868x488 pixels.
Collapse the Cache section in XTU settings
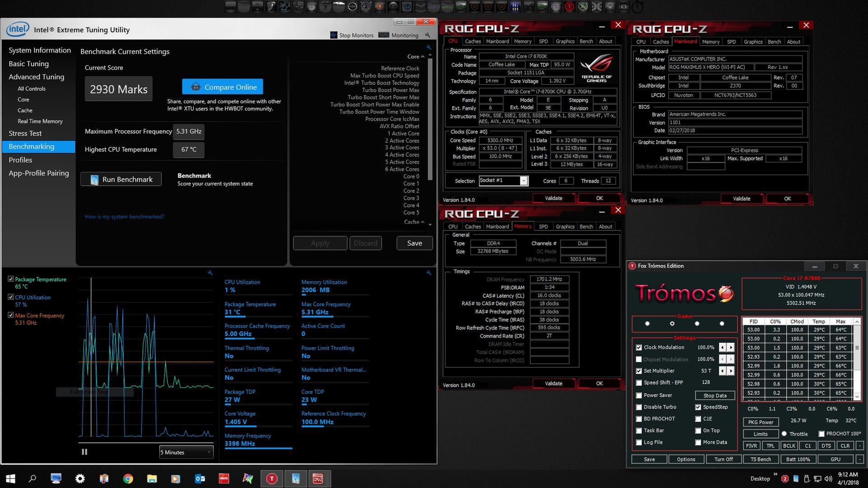(x=422, y=222)
